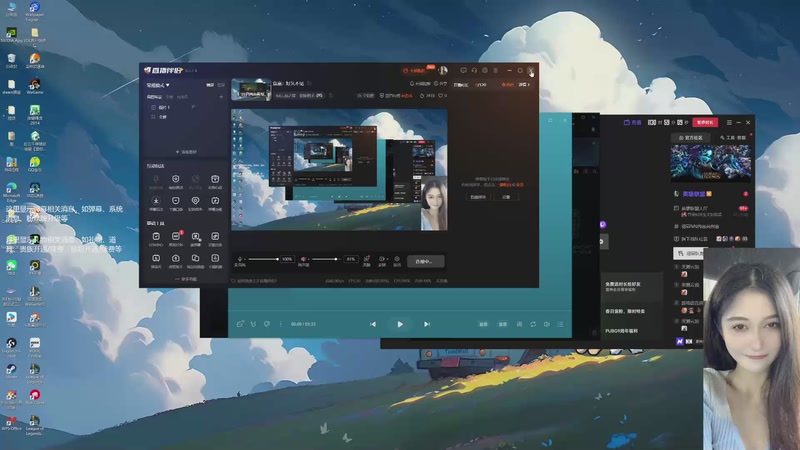
Task: Click the volume icon in media player bar
Action: click(x=546, y=324)
